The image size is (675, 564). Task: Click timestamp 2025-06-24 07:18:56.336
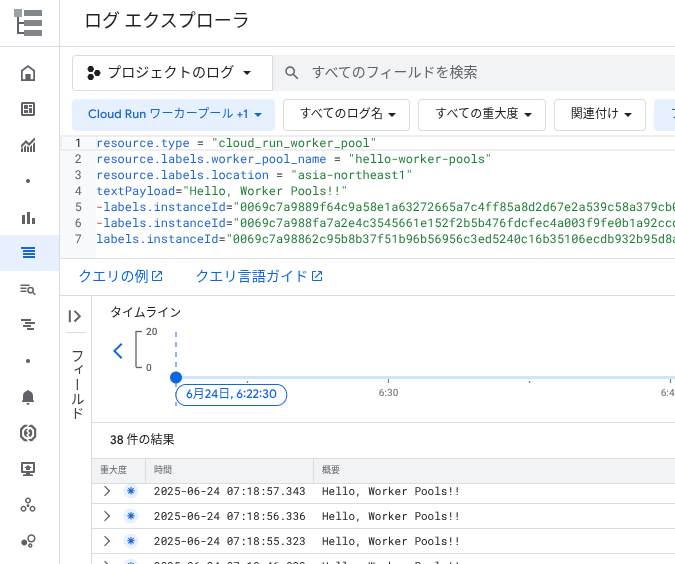pyautogui.click(x=229, y=516)
